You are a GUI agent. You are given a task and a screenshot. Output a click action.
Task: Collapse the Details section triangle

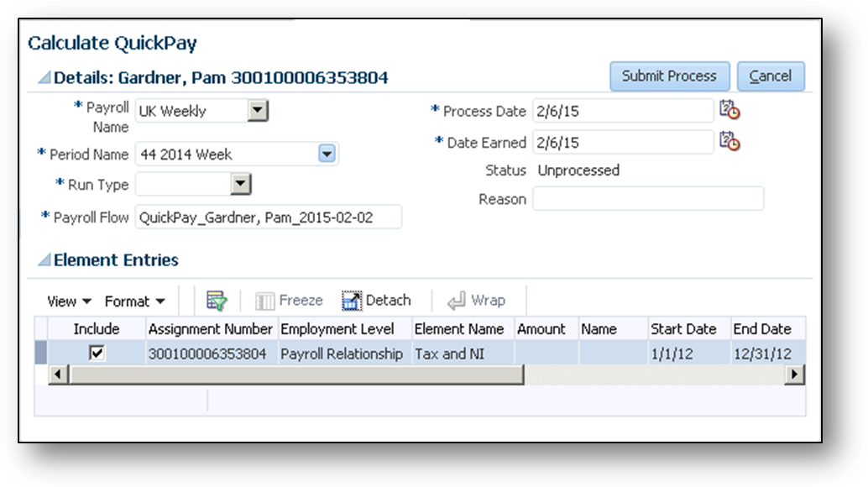tap(44, 77)
